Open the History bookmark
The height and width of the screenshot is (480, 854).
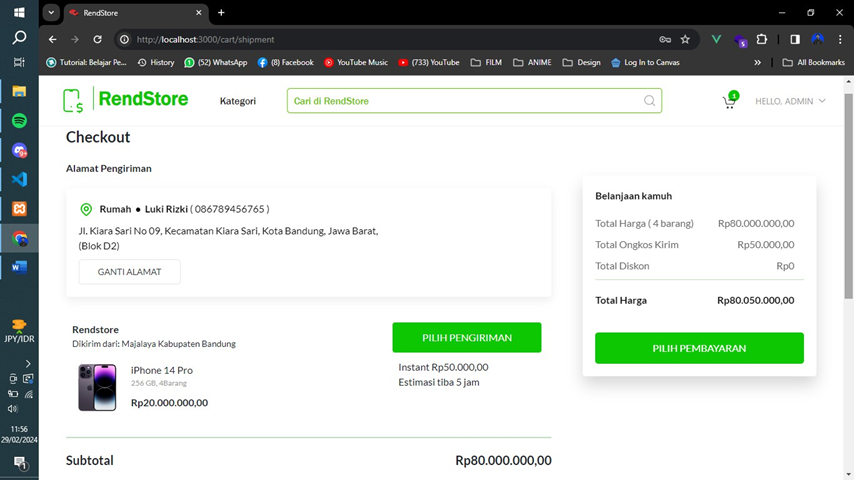tap(156, 63)
